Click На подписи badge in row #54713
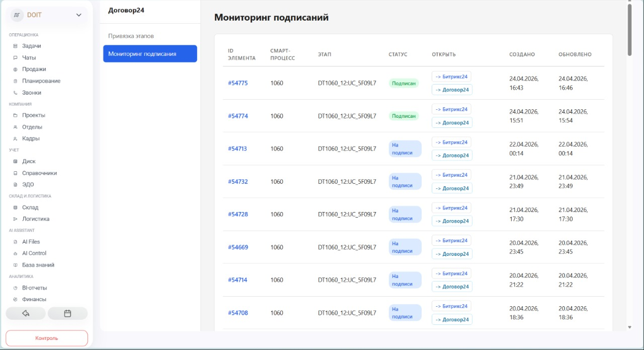This screenshot has height=350, width=644. point(405,149)
